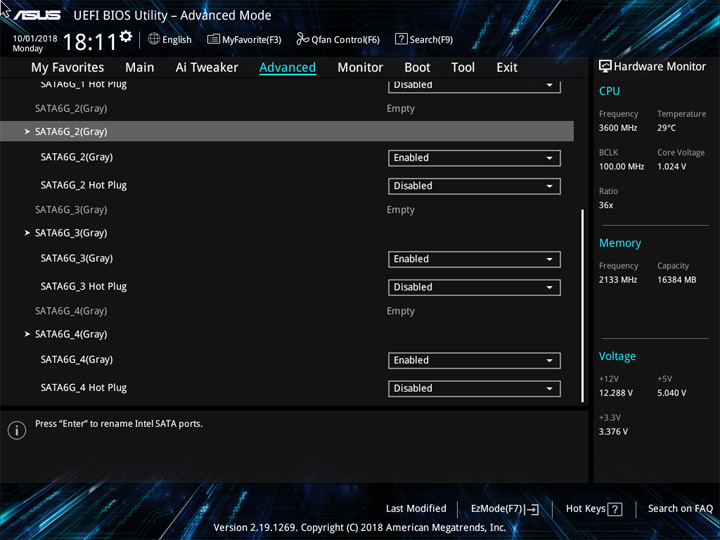Open Search on FAQ link

click(x=680, y=509)
